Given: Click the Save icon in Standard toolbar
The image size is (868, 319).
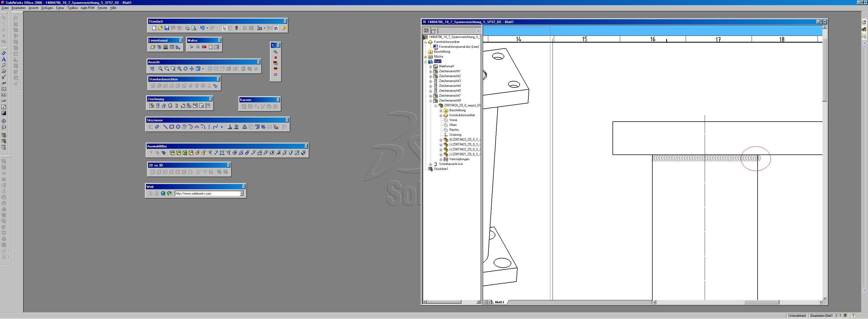Looking at the screenshot, I should click(167, 28).
